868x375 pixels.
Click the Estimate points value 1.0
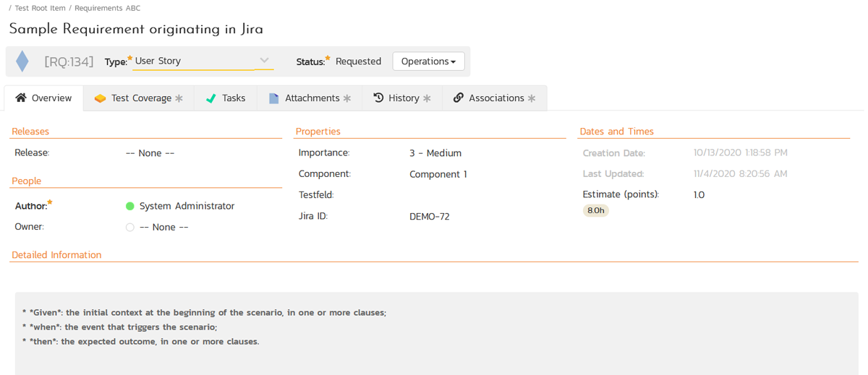699,195
